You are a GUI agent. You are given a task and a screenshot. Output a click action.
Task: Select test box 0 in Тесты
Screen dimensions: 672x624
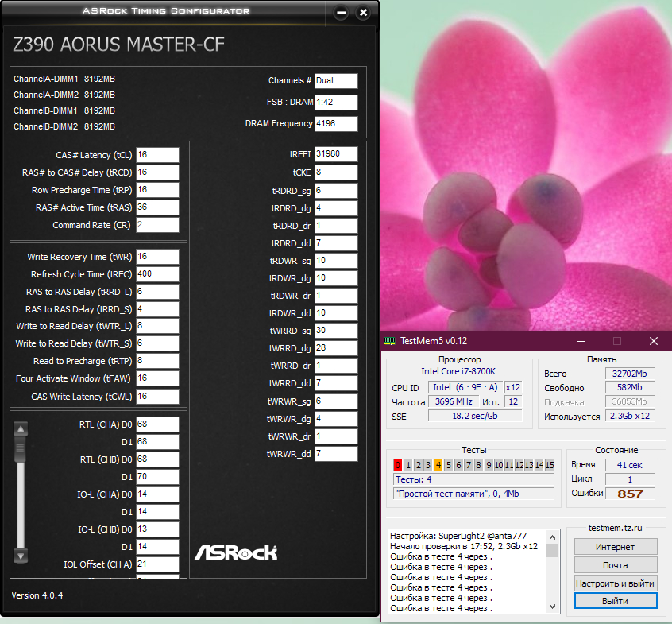pos(397,465)
